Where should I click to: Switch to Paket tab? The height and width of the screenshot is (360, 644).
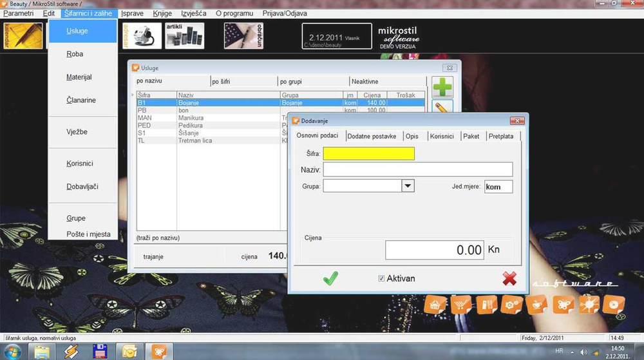pyautogui.click(x=471, y=137)
